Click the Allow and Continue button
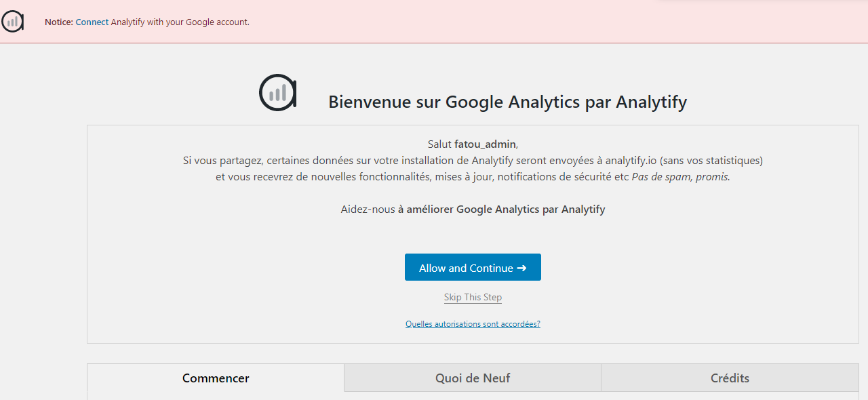Image resolution: width=868 pixels, height=400 pixels. click(473, 267)
